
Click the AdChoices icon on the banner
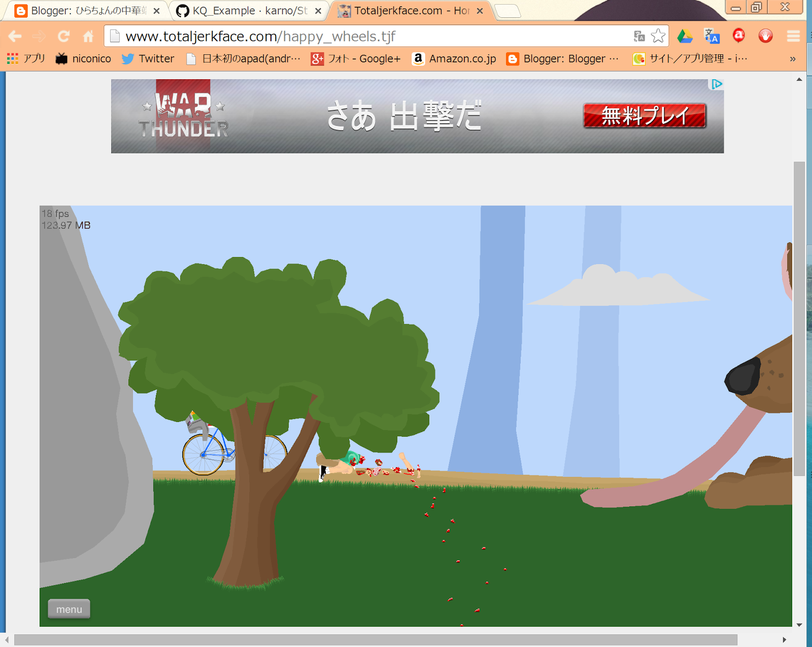717,84
